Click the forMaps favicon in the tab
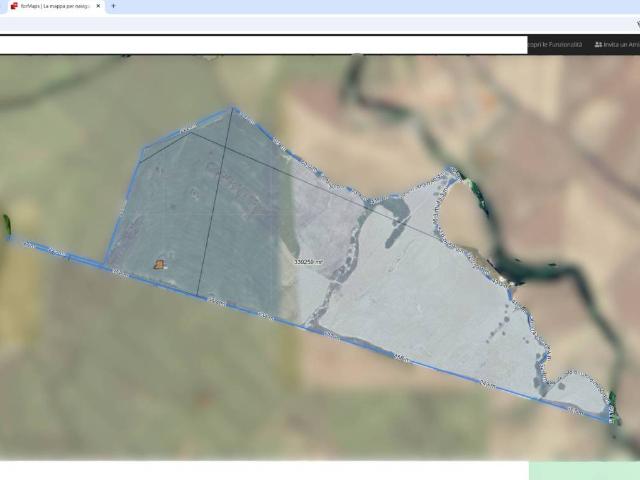Image resolution: width=640 pixels, height=480 pixels. 13,6
